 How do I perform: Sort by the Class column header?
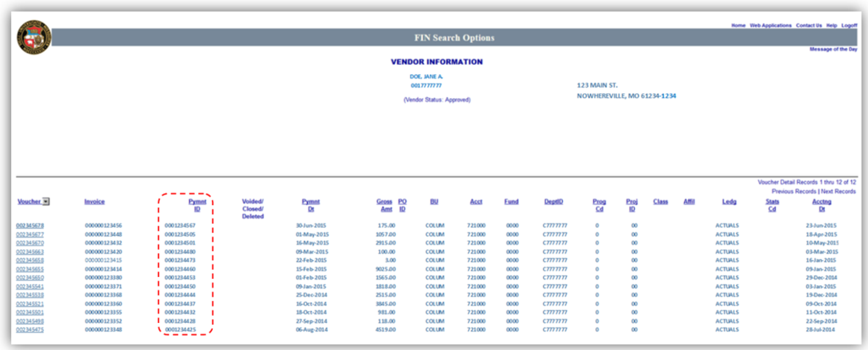pos(661,202)
